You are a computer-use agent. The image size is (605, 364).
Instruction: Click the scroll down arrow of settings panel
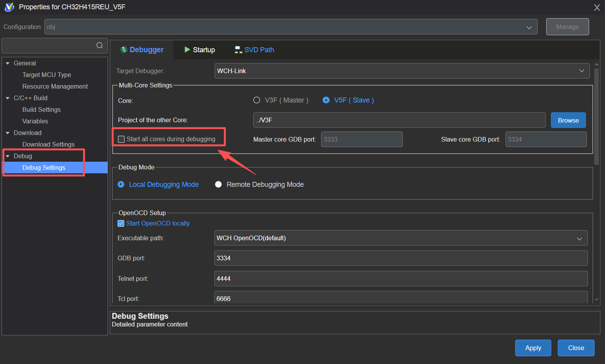pyautogui.click(x=596, y=299)
